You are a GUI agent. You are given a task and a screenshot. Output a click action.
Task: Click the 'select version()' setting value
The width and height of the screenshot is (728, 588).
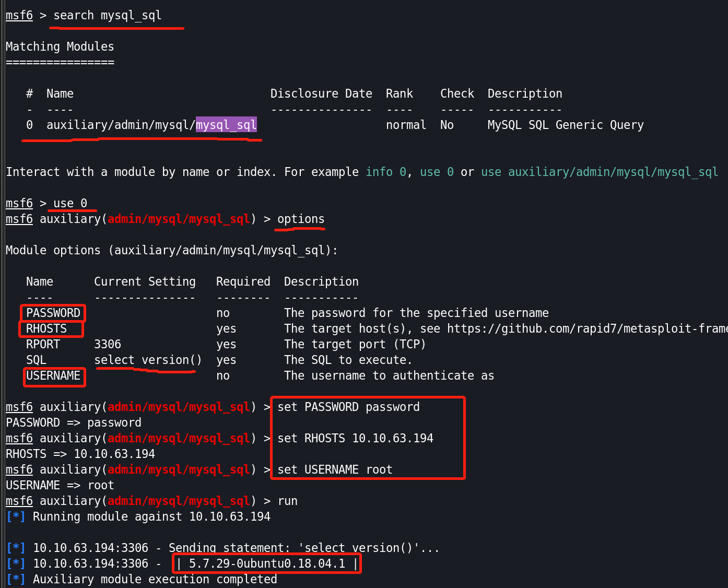[x=148, y=360]
